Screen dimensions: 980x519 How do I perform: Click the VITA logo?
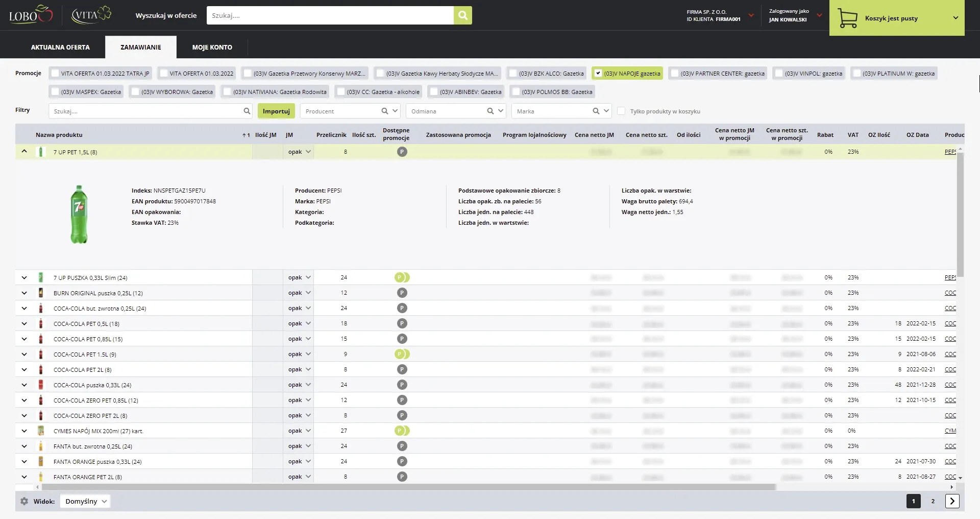(x=91, y=15)
